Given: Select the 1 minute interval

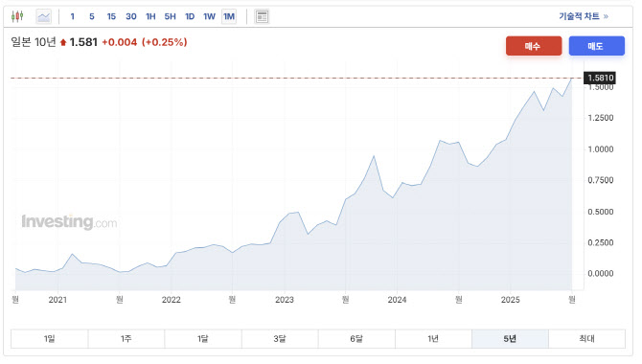Looking at the screenshot, I should coord(73,17).
